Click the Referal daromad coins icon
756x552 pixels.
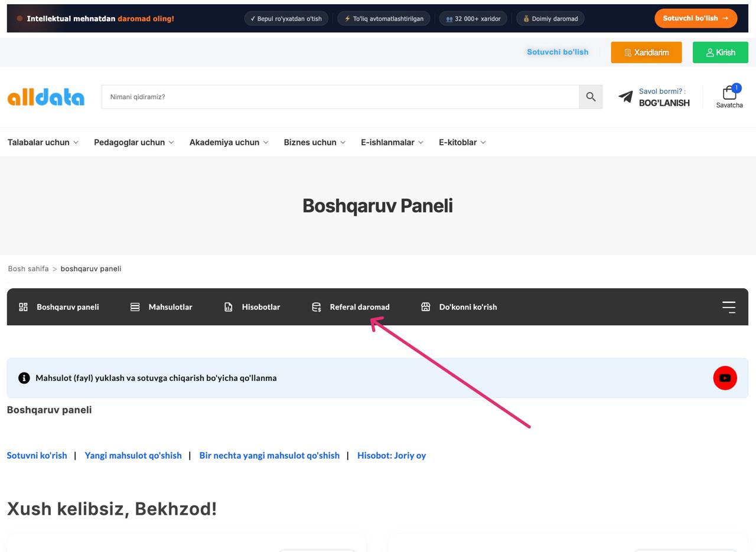pos(317,307)
